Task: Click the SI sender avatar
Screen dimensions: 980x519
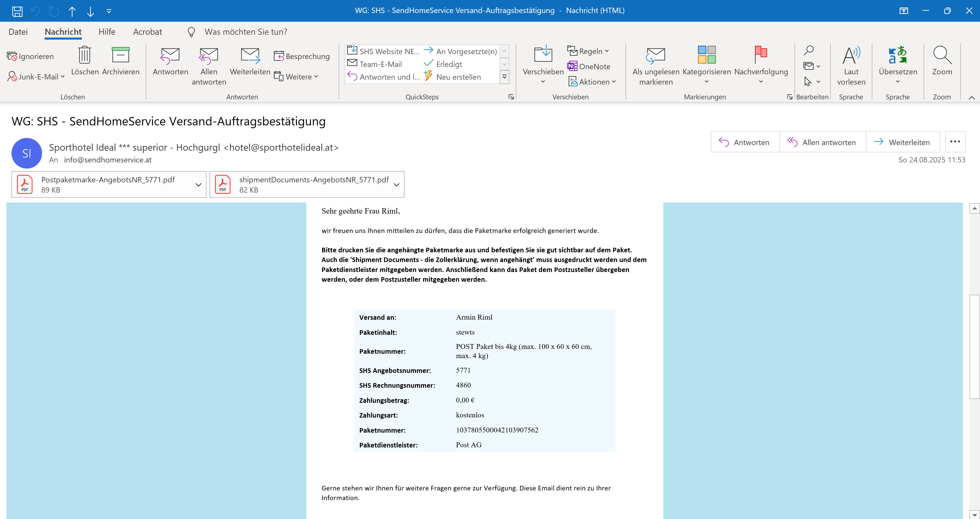Action: 27,153
